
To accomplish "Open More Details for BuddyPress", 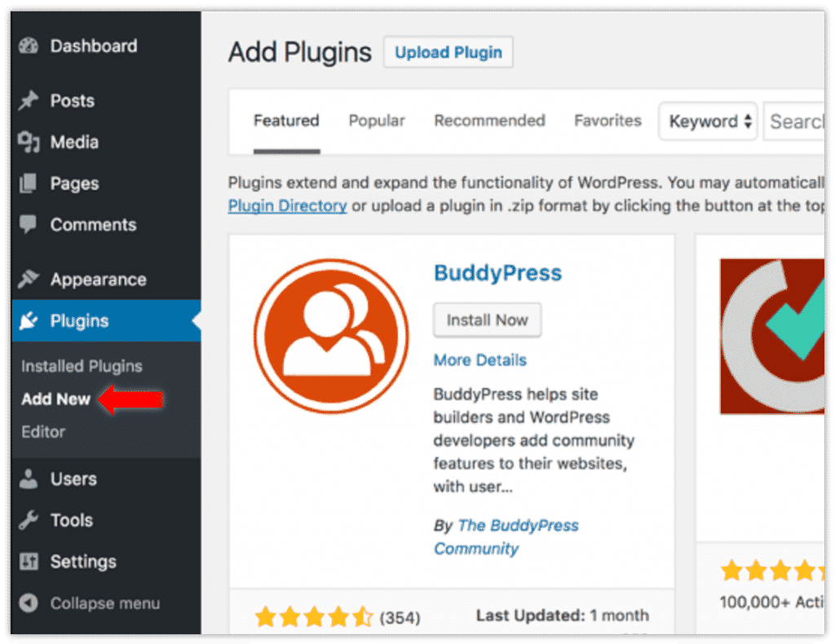I will coord(479,360).
